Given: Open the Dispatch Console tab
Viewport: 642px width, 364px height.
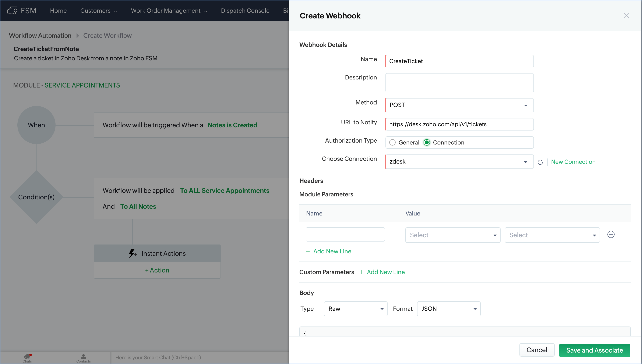Looking at the screenshot, I should 245,11.
